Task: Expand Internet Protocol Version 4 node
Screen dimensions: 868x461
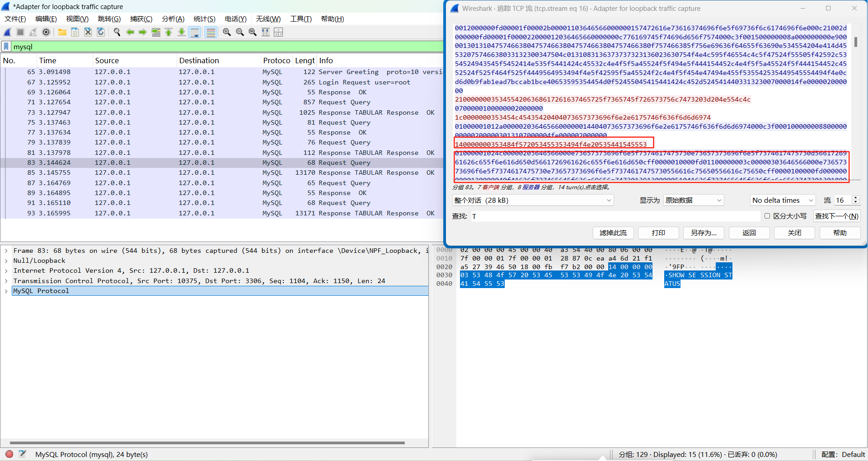Action: click(x=6, y=270)
